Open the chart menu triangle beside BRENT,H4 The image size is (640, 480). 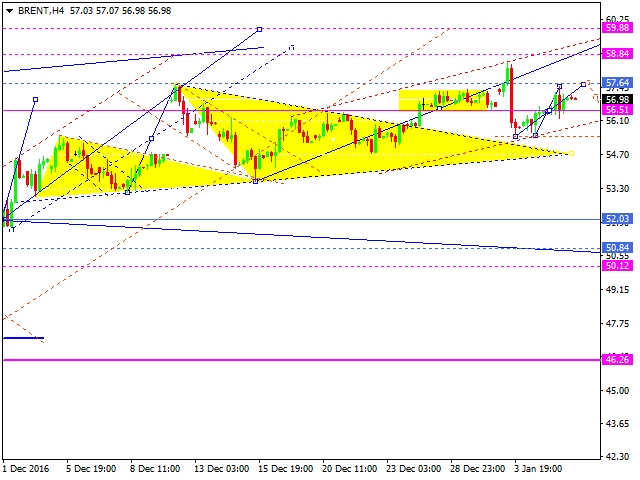(9, 11)
